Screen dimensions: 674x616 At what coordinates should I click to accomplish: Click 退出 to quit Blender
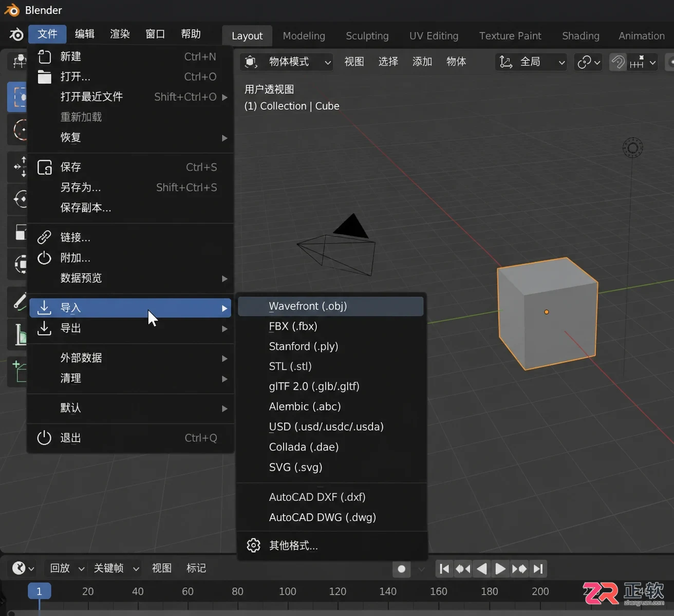coord(130,438)
